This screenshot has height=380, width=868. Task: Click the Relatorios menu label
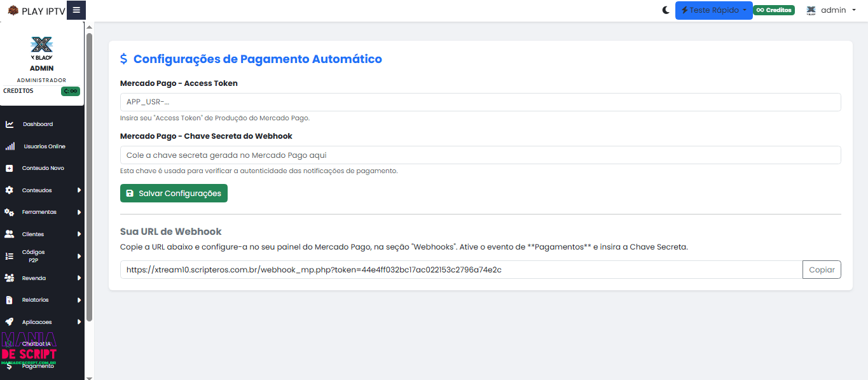(36, 300)
